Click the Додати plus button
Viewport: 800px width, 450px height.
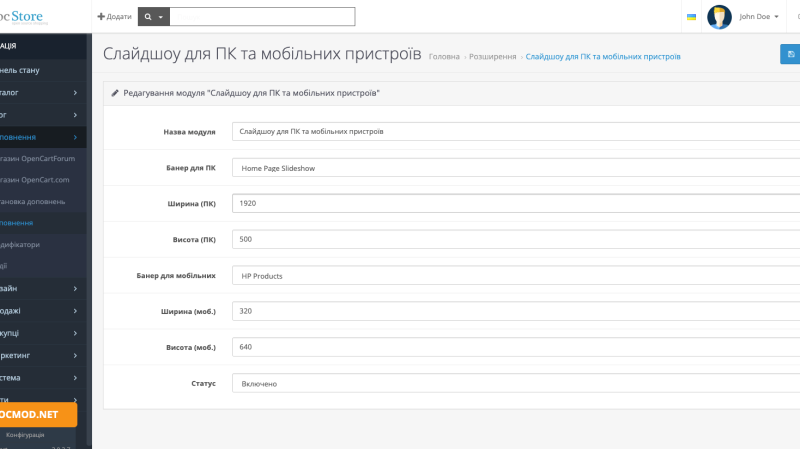tap(114, 17)
